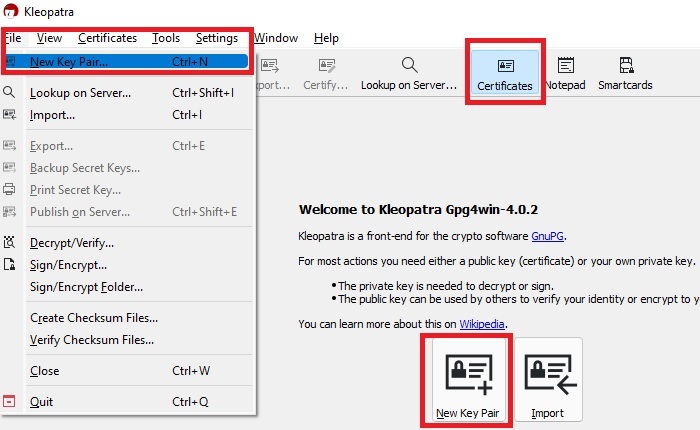Click the Publish on Server menu entry
Viewport: 700px width, 430px height.
click(x=126, y=212)
